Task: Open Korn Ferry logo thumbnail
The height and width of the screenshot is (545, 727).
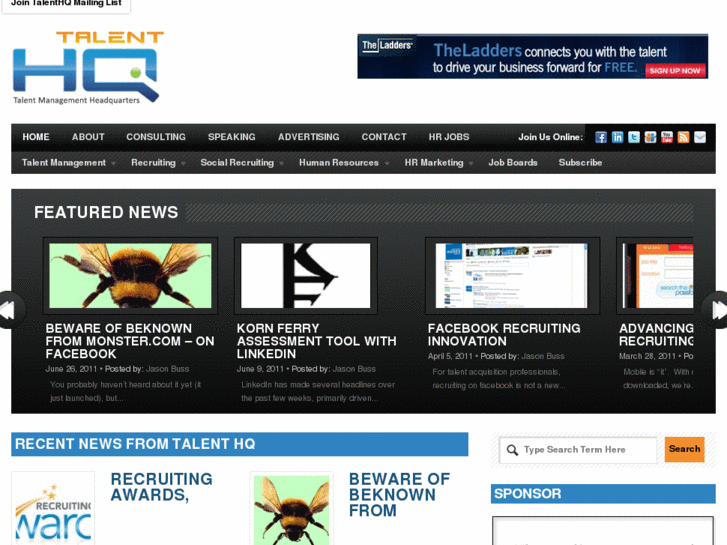Action: click(x=306, y=276)
